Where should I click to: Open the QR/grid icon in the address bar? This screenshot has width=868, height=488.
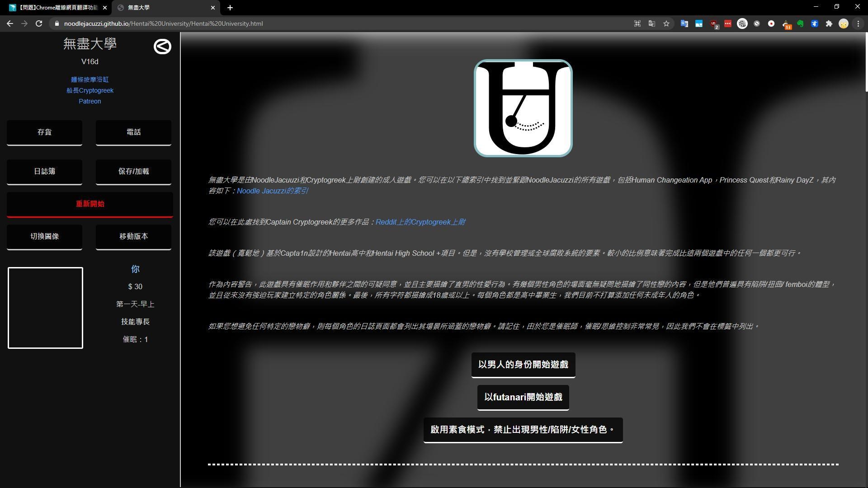coord(637,23)
